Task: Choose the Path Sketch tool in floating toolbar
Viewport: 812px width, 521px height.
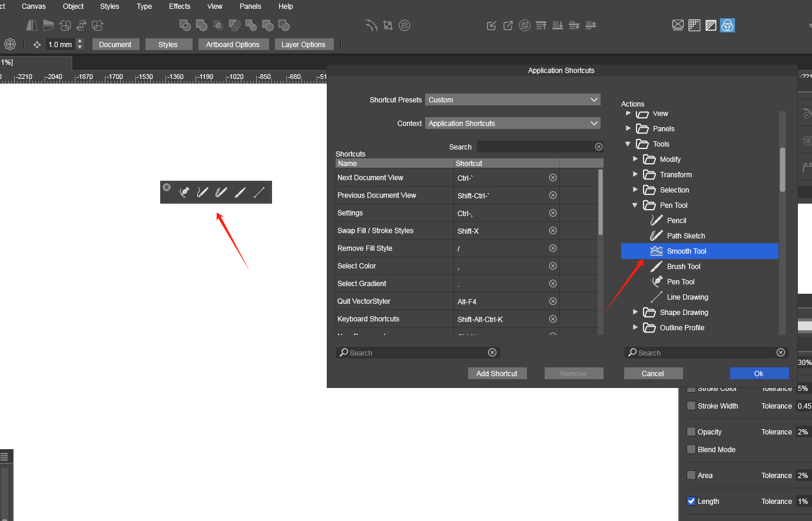Action: [221, 193]
